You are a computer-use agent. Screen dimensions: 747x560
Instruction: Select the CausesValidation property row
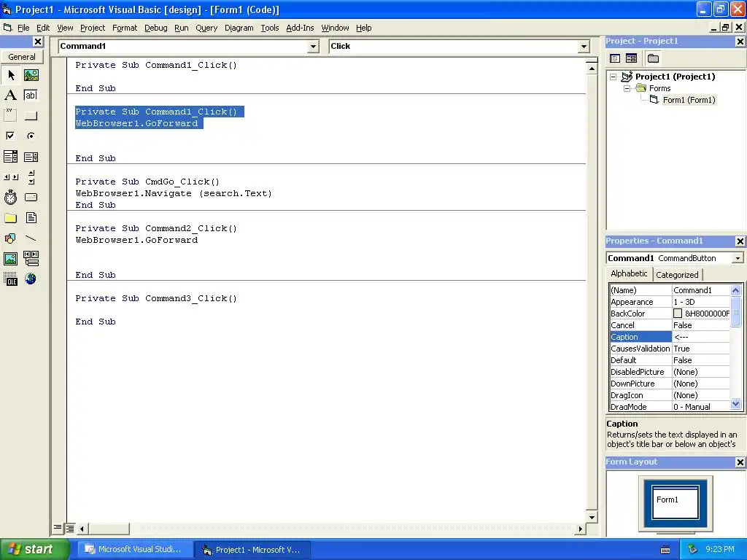pos(670,349)
